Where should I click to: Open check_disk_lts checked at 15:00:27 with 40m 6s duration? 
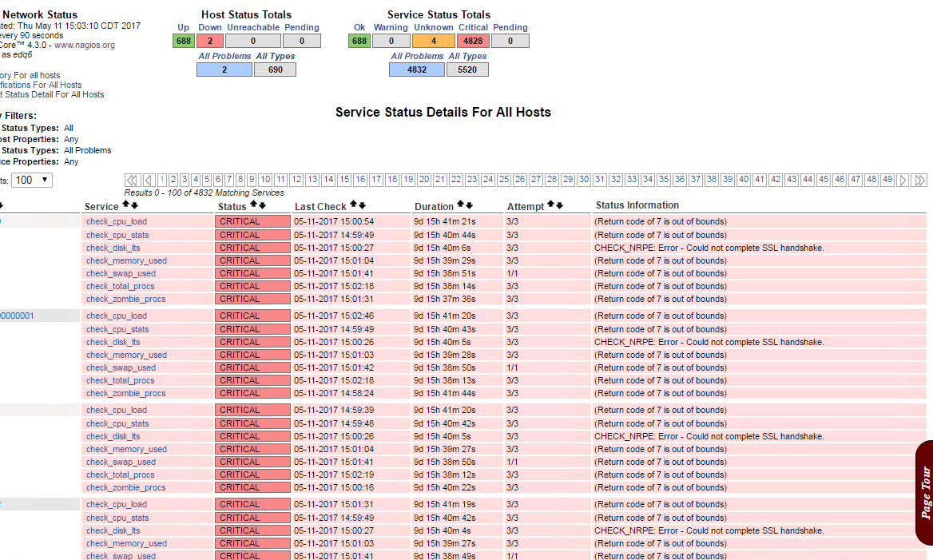tap(113, 248)
